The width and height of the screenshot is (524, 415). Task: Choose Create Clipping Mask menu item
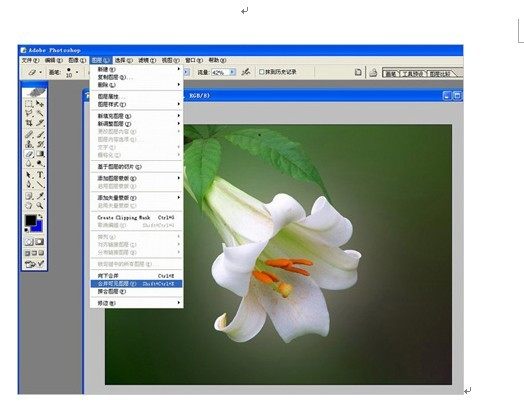[137, 218]
